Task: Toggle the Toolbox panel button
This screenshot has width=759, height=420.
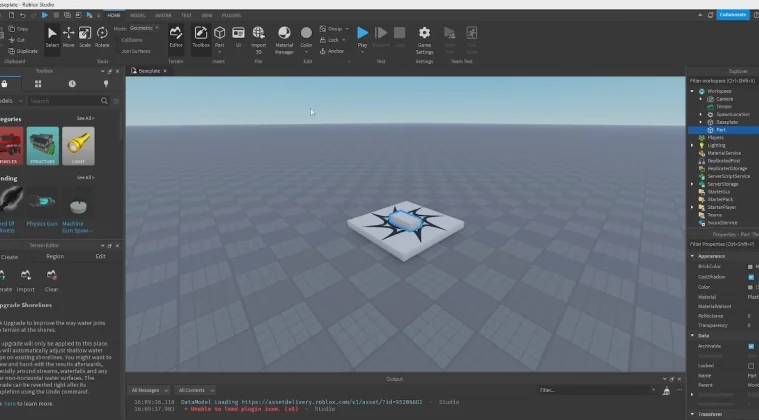Action: tap(201, 37)
